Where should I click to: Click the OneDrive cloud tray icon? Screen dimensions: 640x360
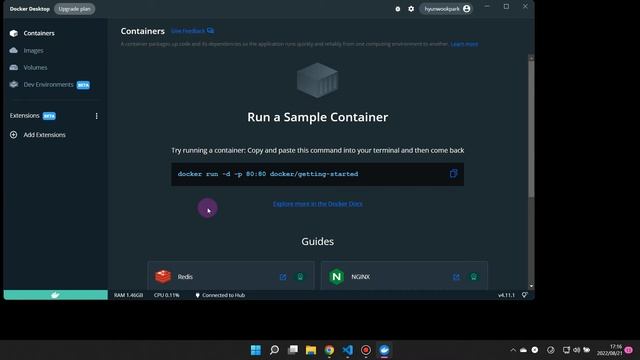[x=523, y=350]
